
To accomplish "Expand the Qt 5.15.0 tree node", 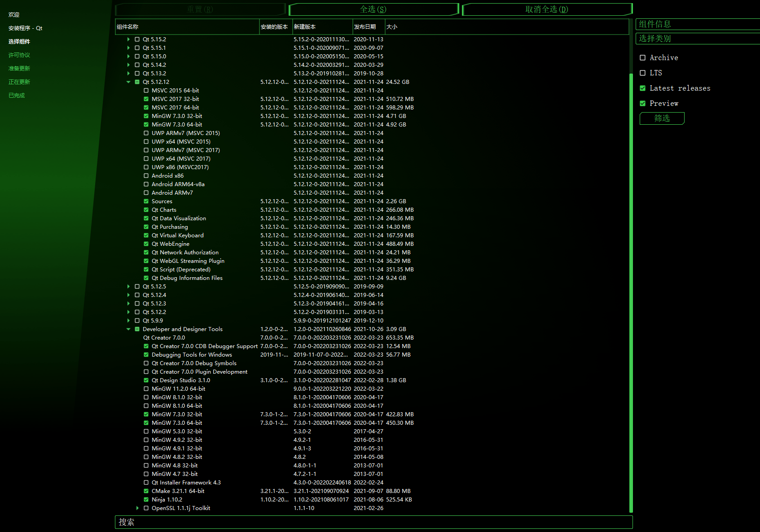I will pyautogui.click(x=128, y=57).
